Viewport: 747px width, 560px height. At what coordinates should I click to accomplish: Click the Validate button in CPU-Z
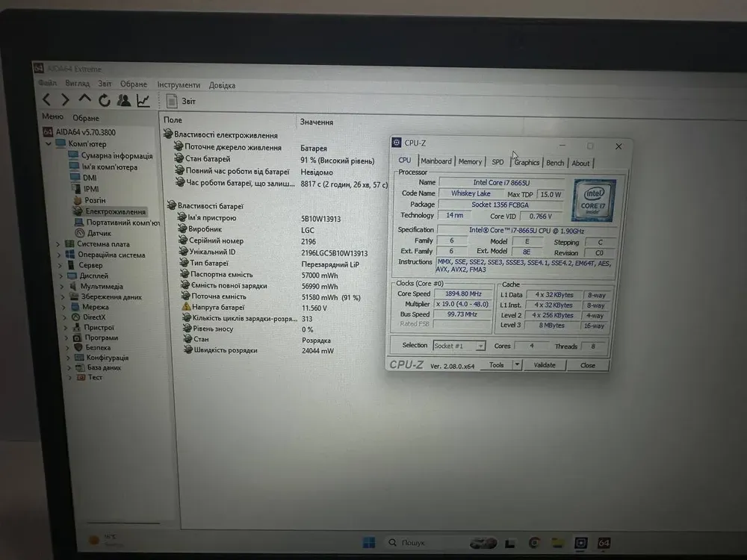(545, 365)
